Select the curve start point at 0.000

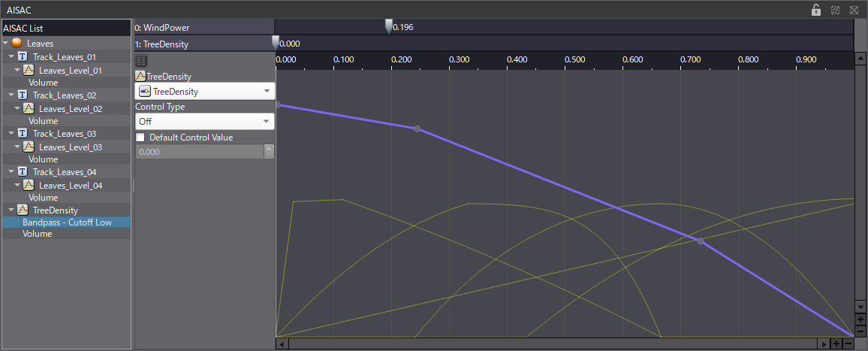point(277,104)
